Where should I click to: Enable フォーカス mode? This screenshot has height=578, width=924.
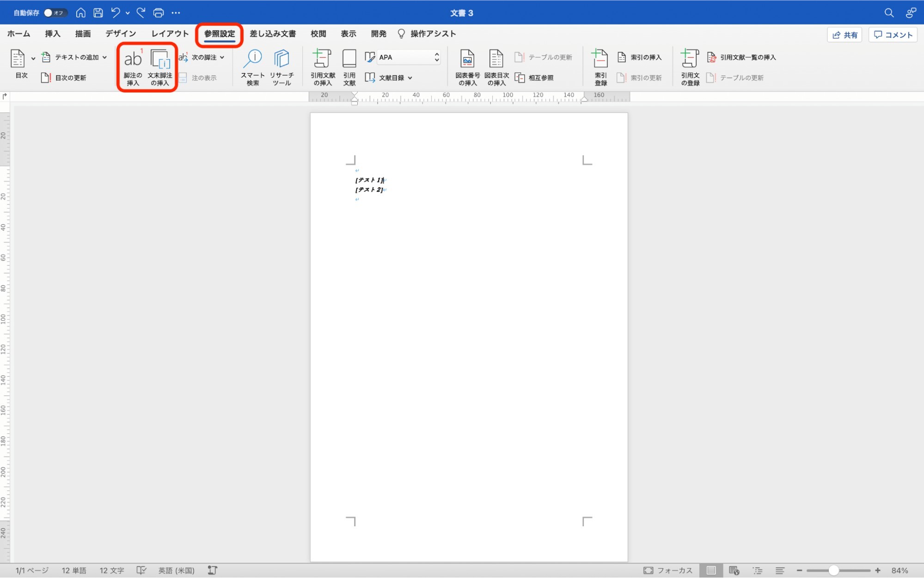pos(668,571)
